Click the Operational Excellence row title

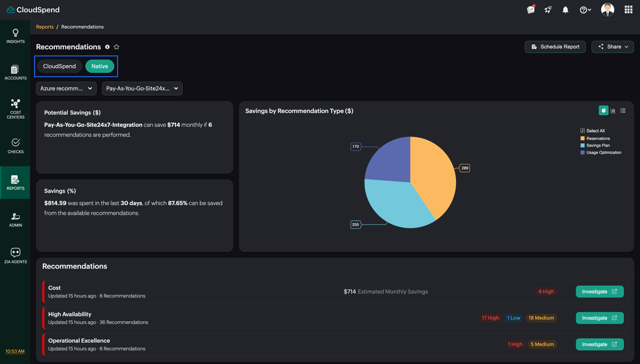tap(79, 341)
